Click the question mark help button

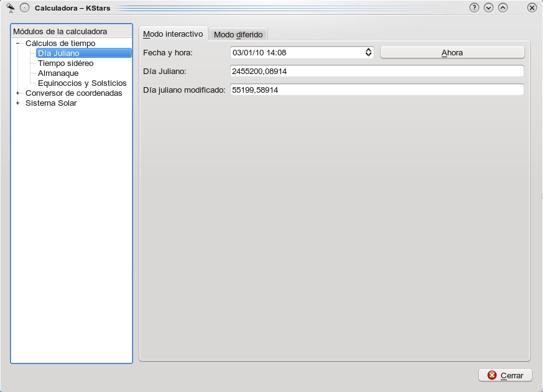coord(474,8)
